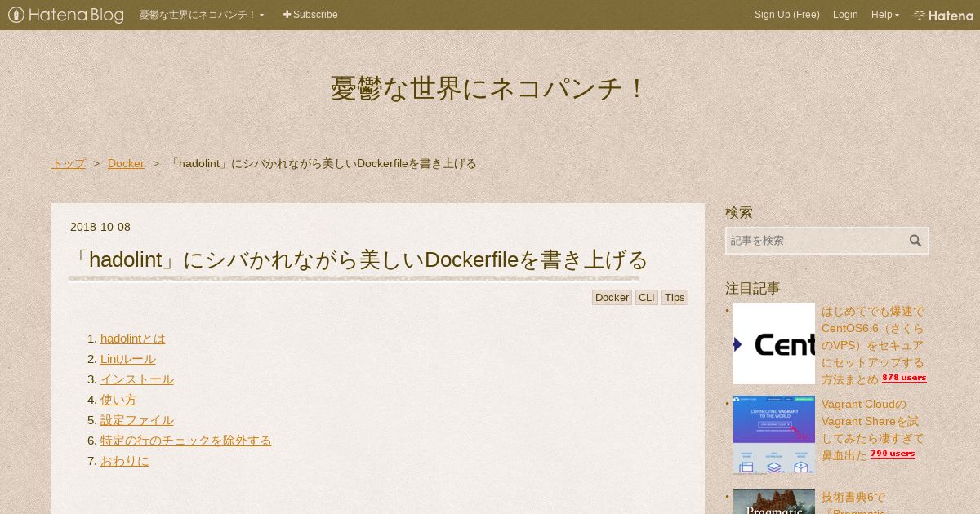980x514 pixels.
Task: Click the search magnifier icon
Action: point(915,241)
